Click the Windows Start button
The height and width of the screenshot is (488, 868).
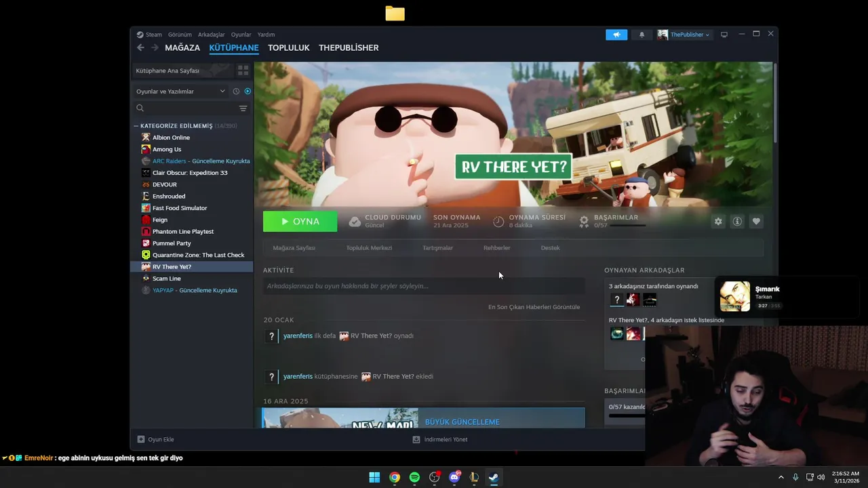tap(374, 477)
